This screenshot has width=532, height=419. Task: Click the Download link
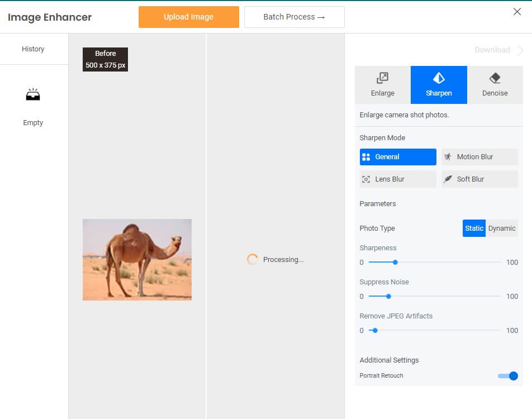pos(492,50)
